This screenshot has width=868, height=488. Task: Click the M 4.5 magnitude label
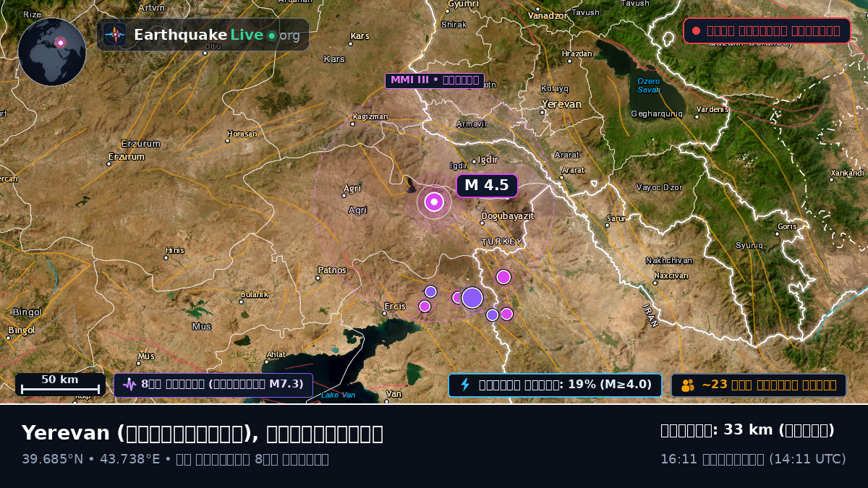point(487,185)
